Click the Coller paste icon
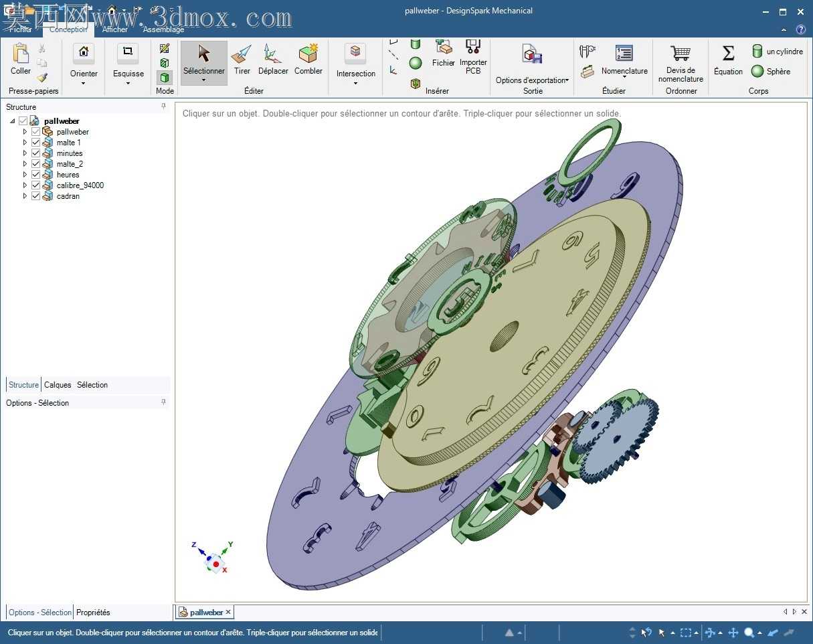Viewport: 813px width, 644px height. pyautogui.click(x=21, y=54)
